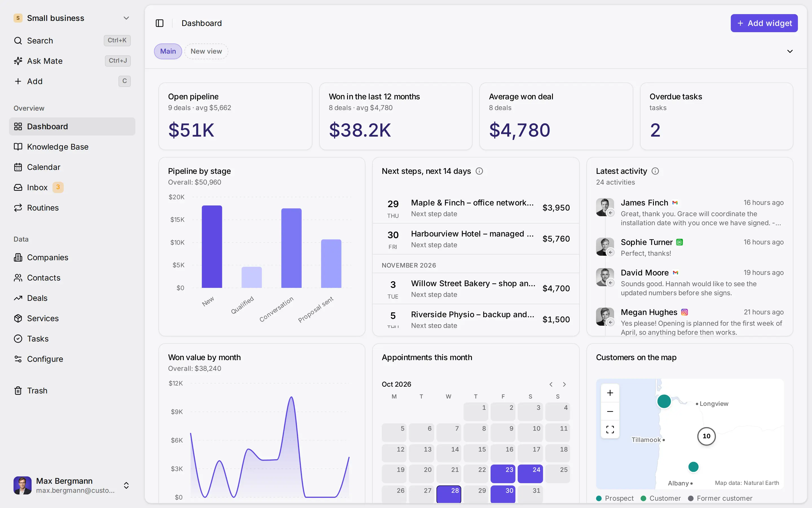
Task: Open the Calendar sidebar icon
Action: coord(18,167)
